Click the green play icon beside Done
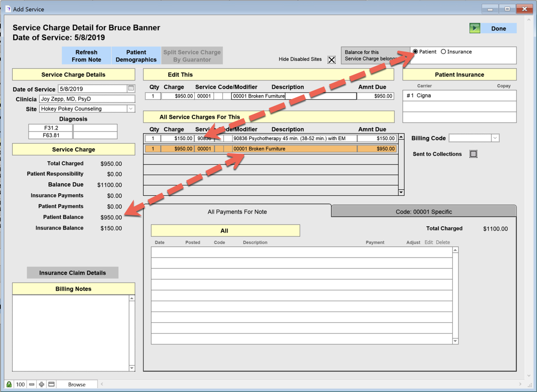 (x=475, y=28)
